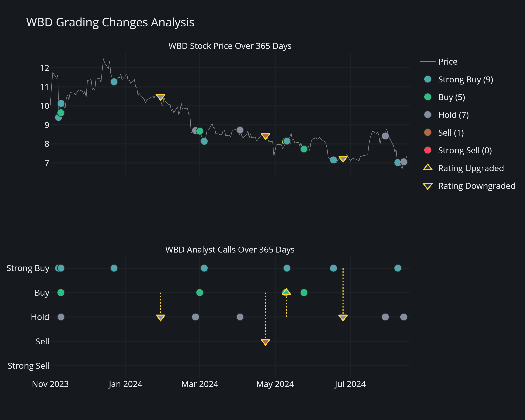Click the orange Sell legend circle
The image size is (525, 420).
tap(428, 132)
